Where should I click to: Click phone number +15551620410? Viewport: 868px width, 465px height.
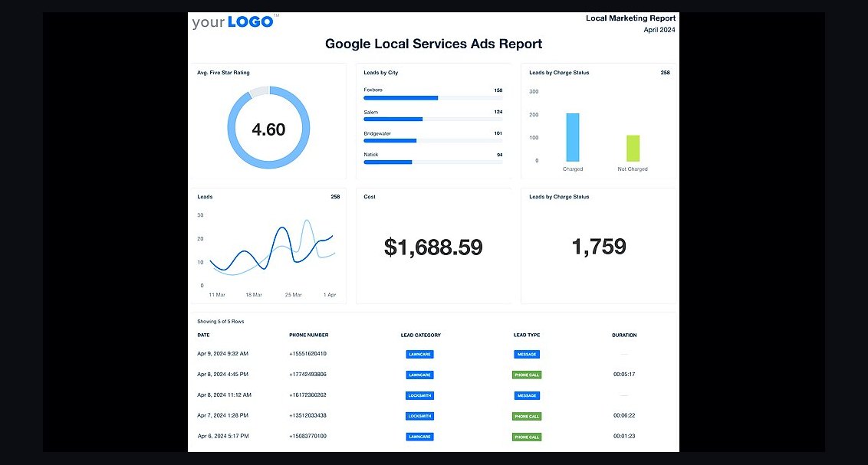(x=307, y=353)
